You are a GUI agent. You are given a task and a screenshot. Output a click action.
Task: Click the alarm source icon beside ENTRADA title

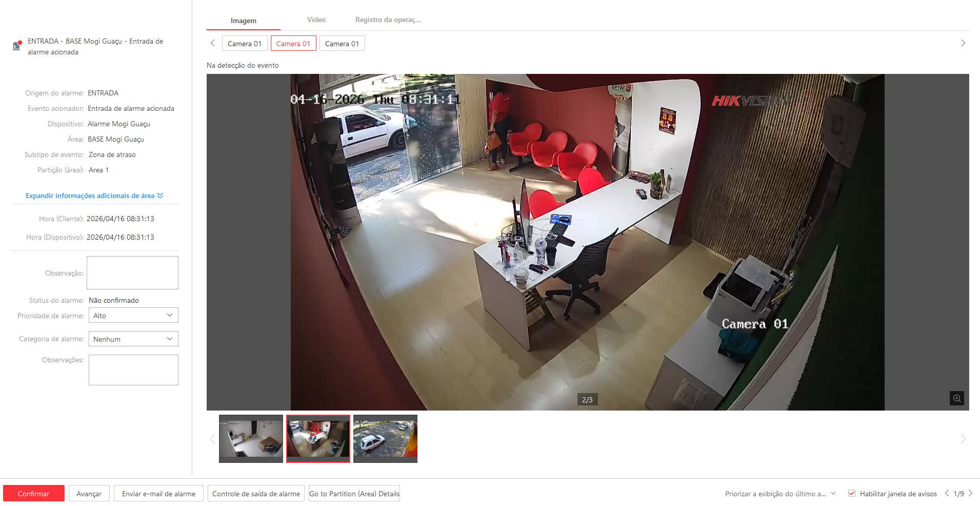pyautogui.click(x=17, y=46)
